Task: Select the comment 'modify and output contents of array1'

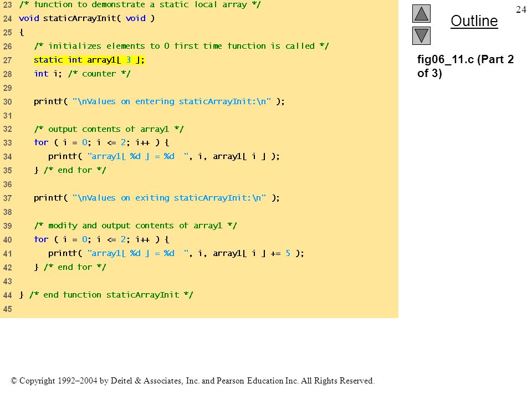Action: [x=135, y=226]
